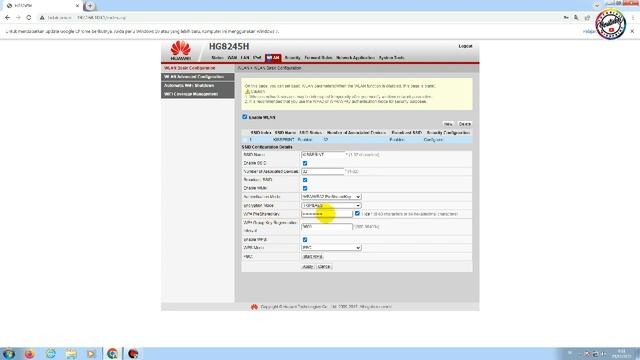Open WiFi Coverage Management in sidebar
640x360 pixels.
(198, 94)
